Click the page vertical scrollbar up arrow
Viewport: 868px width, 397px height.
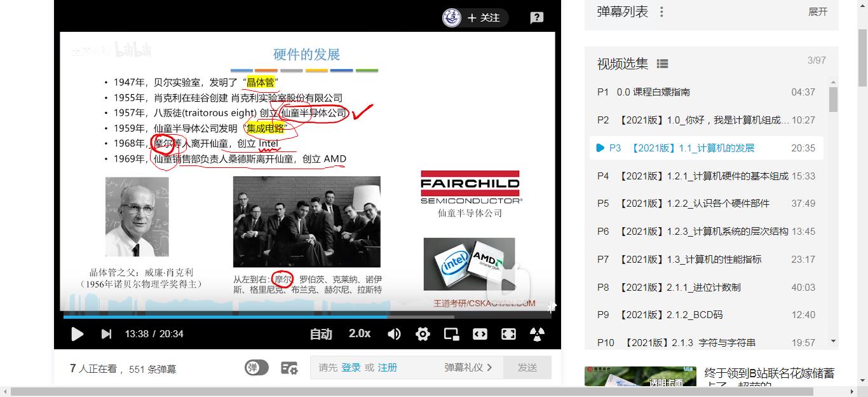coord(862,6)
